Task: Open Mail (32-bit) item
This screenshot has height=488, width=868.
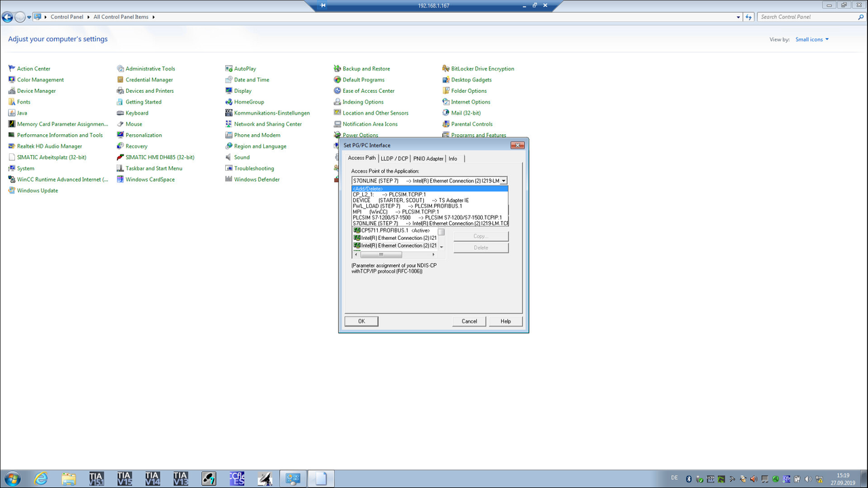Action: (x=461, y=113)
